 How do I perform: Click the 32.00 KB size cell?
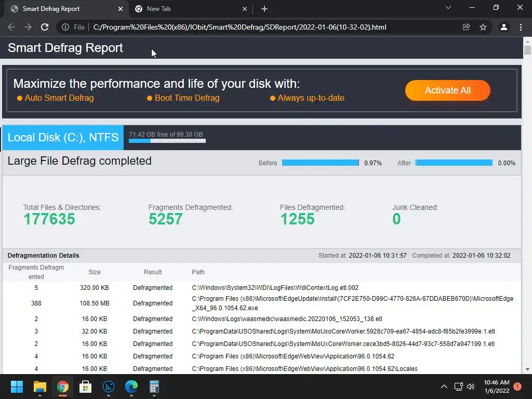point(95,331)
